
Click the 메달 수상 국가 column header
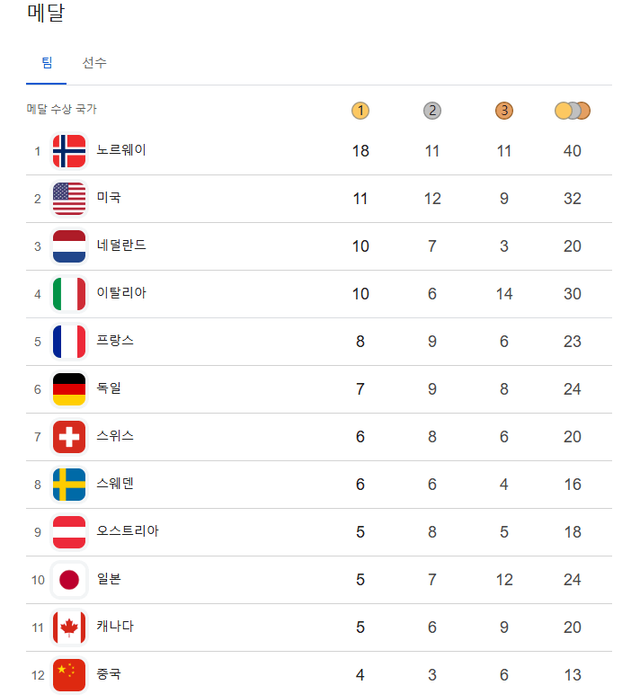(61, 109)
